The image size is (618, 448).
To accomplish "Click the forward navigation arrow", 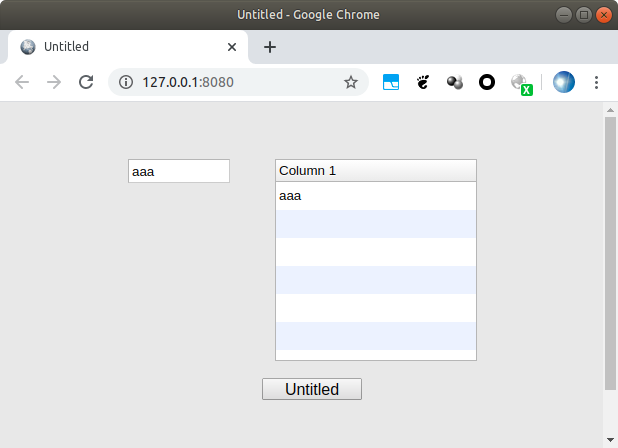I will [54, 82].
